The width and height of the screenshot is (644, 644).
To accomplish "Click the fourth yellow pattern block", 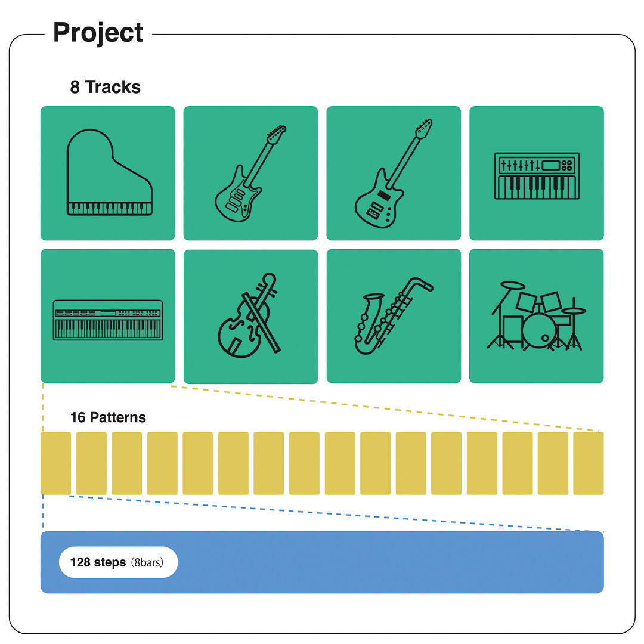I will [162, 463].
